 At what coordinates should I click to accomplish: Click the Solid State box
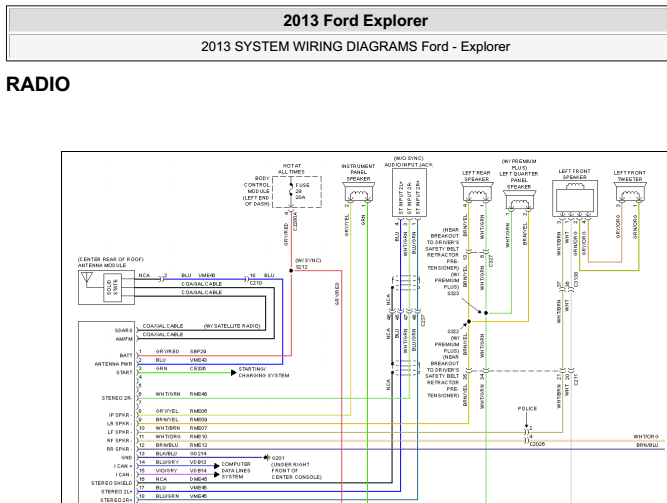[112, 287]
